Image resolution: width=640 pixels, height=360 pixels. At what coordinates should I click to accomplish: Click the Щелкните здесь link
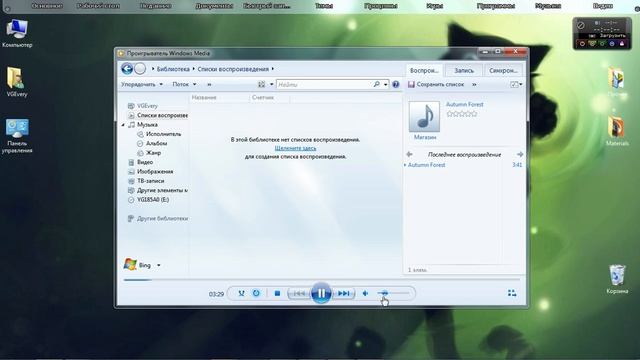(295, 148)
